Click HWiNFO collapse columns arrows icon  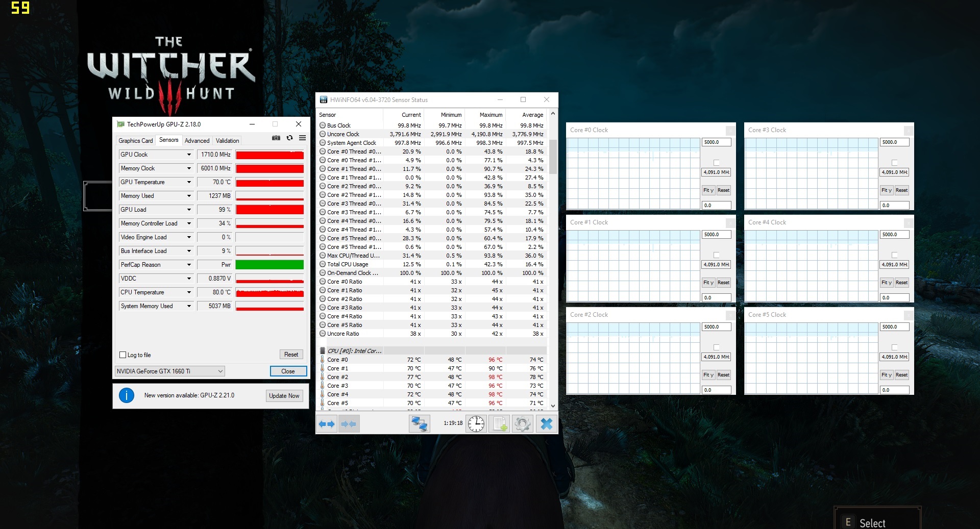(349, 424)
